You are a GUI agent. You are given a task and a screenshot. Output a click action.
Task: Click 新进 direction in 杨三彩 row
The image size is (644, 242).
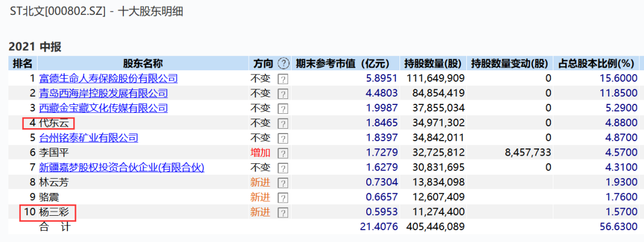pyautogui.click(x=261, y=212)
